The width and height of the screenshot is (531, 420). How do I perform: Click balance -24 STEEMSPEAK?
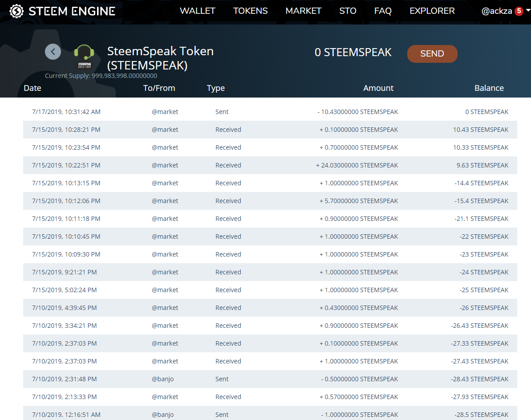[x=484, y=272]
